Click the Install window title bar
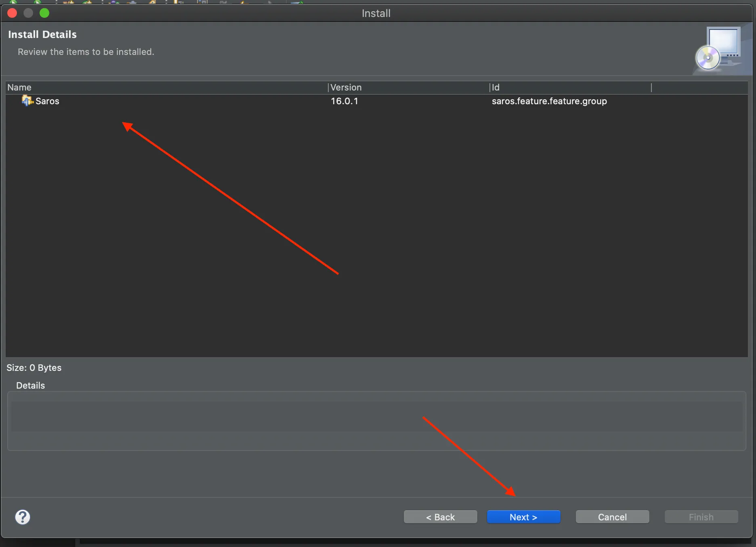This screenshot has width=756, height=547. (x=376, y=13)
